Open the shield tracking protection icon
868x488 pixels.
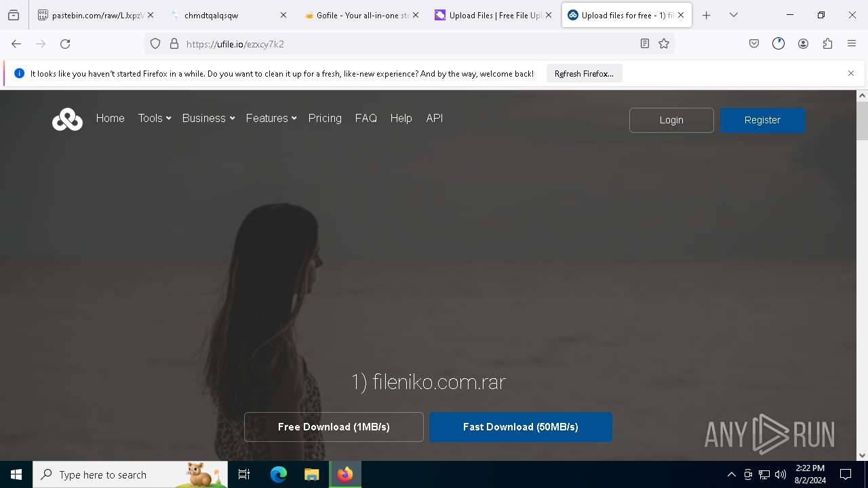(x=155, y=44)
